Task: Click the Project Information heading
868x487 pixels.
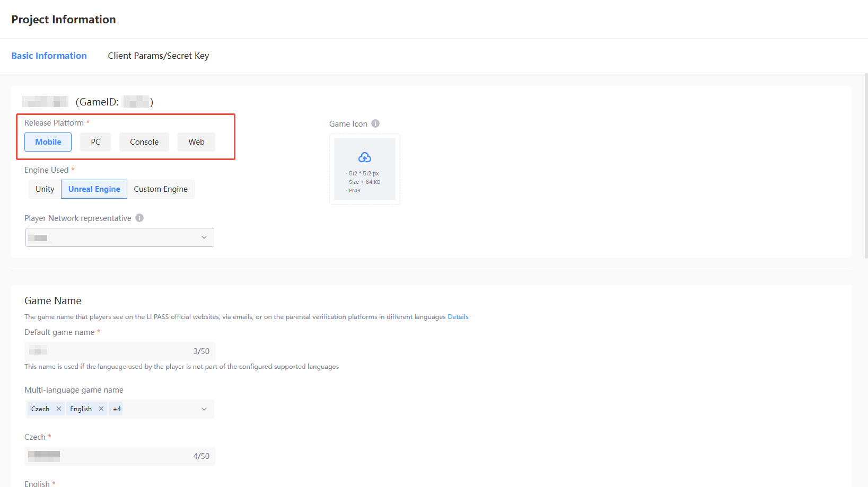Action: click(x=64, y=20)
